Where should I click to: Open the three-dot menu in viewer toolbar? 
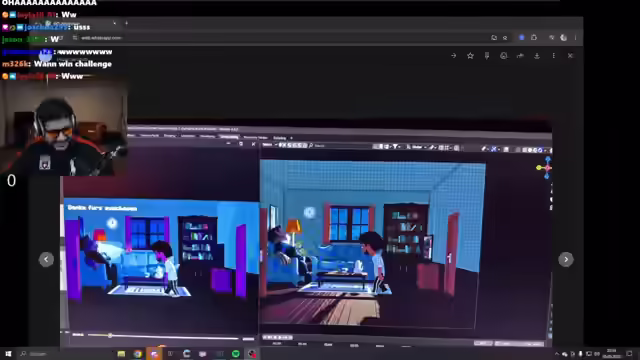point(553,56)
